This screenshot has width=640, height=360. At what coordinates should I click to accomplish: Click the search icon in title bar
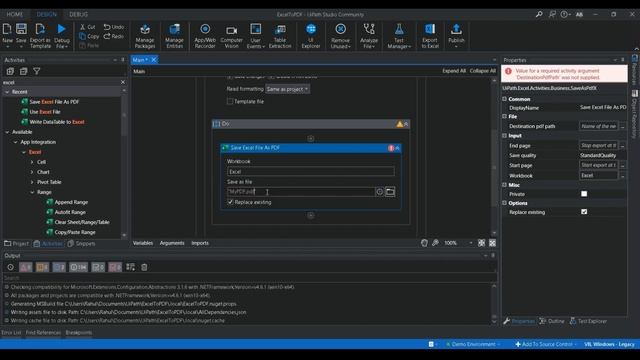click(539, 14)
